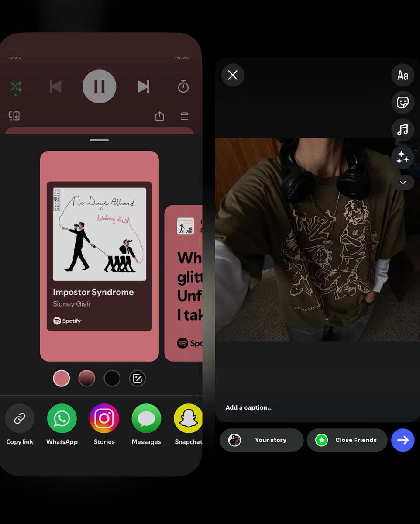Screen dimensions: 420x524
Task: Open the sleep timer
Action: coord(183,86)
